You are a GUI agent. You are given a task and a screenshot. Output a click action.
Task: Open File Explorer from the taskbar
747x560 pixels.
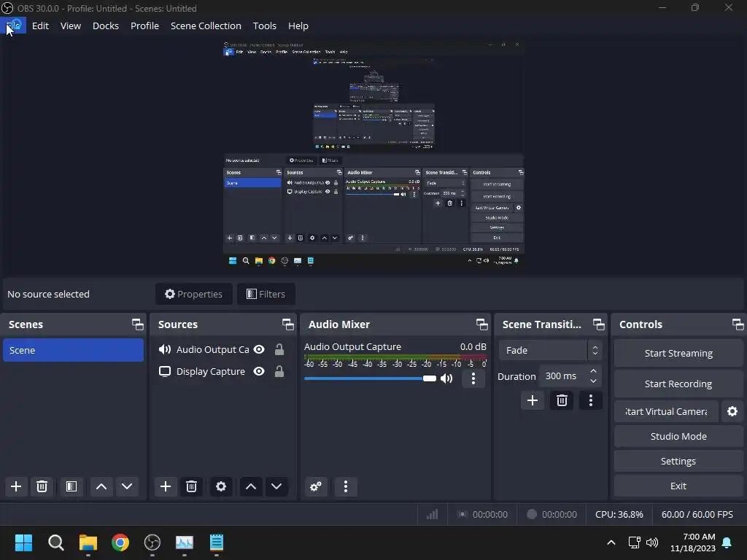tap(88, 542)
